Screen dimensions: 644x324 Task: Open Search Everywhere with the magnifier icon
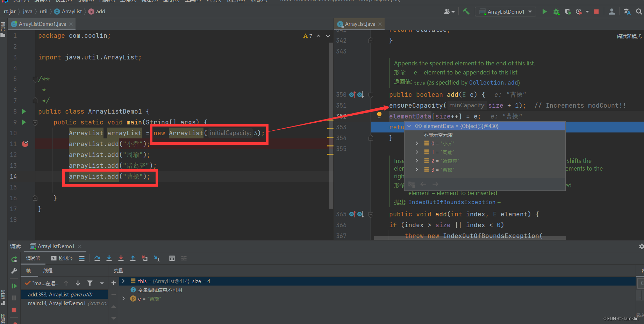point(639,12)
